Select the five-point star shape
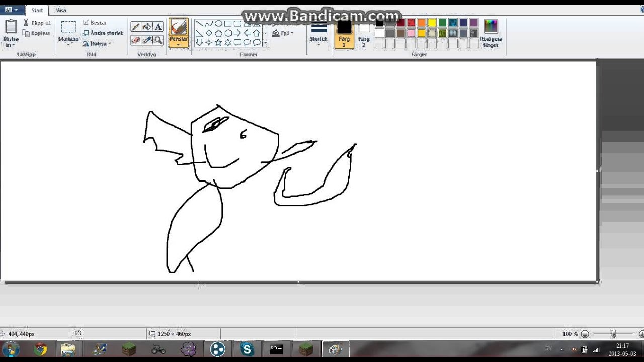 tap(218, 43)
